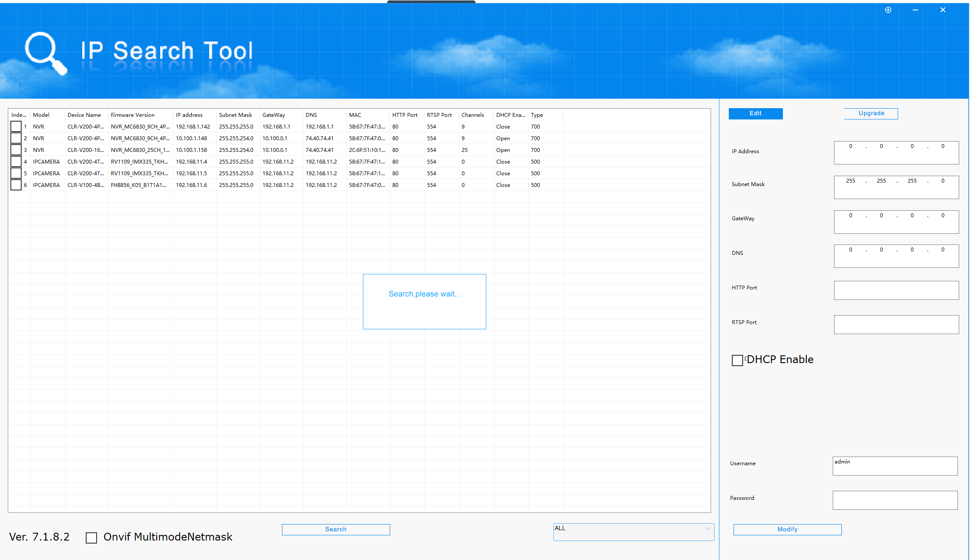Image resolution: width=970 pixels, height=560 pixels.
Task: Open the ALL device filter dropdown
Action: click(x=633, y=531)
